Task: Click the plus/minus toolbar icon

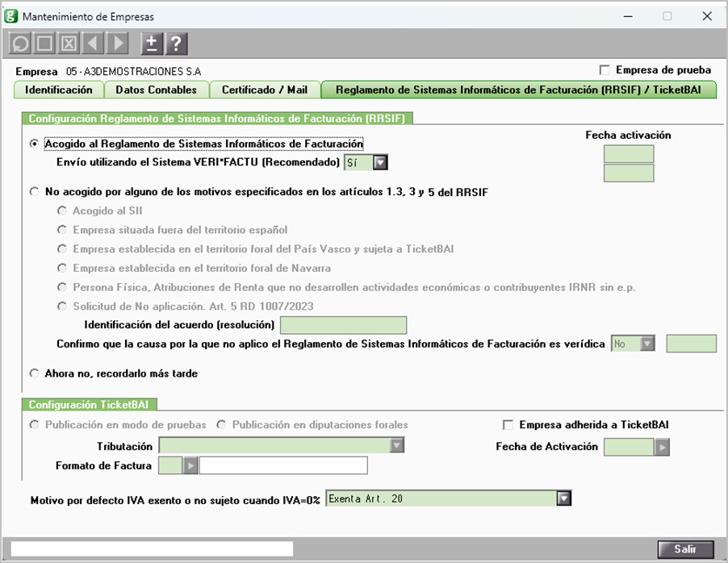Action: [152, 44]
